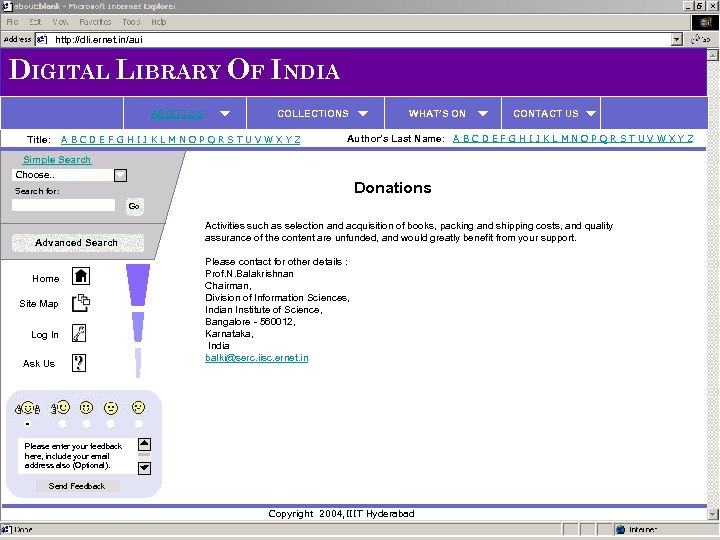Click the address bar URL field
720x540 pixels.
[x=360, y=39]
